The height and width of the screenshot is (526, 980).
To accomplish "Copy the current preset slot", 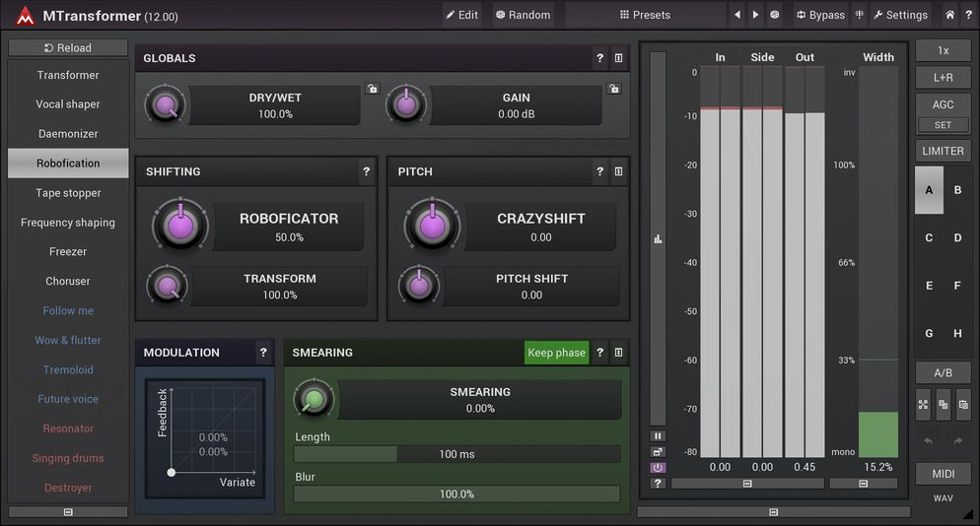I will [944, 405].
